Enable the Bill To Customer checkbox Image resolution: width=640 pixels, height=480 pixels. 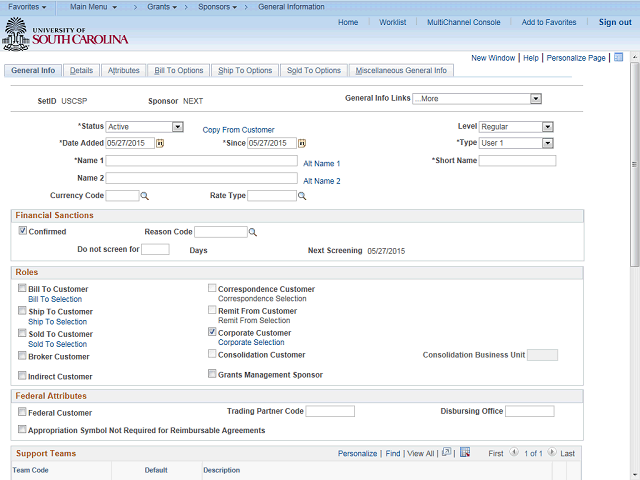(22, 289)
